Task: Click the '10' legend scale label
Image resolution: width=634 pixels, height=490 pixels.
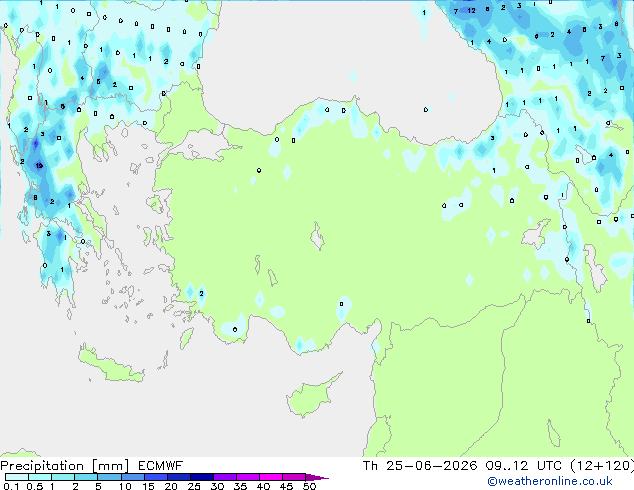Action: [x=125, y=486]
